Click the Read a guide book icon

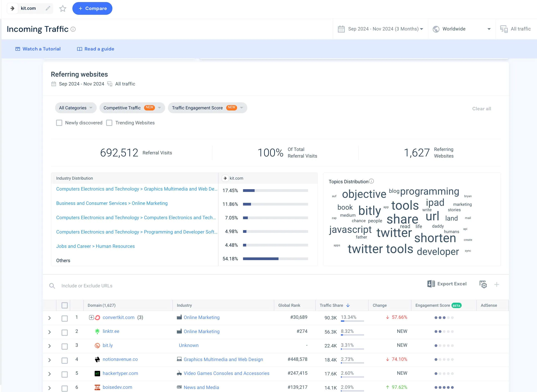[80, 49]
